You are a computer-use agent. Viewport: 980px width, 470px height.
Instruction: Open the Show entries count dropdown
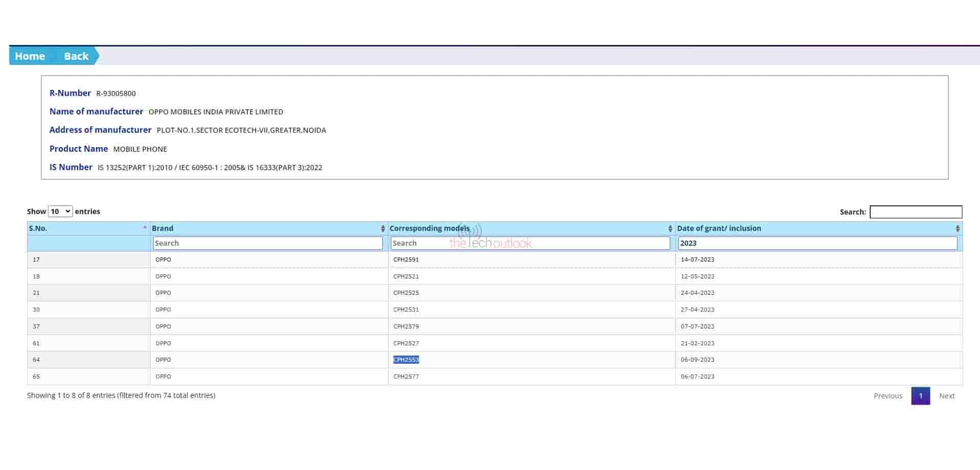[x=60, y=212]
